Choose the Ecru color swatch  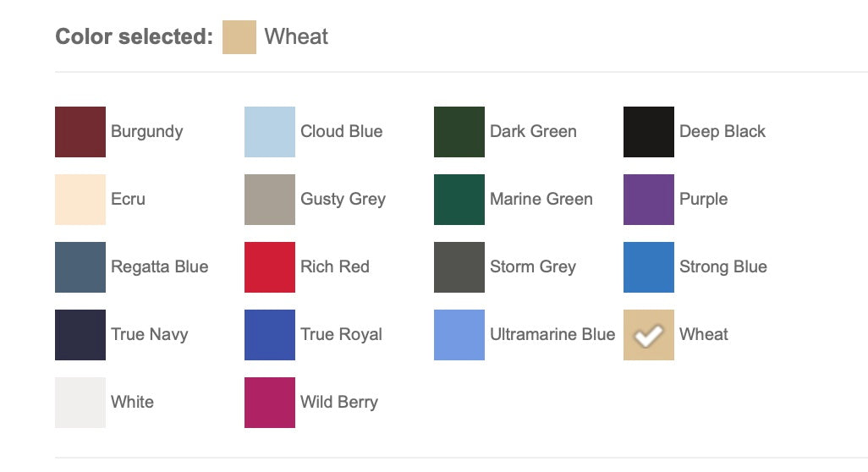tap(80, 200)
